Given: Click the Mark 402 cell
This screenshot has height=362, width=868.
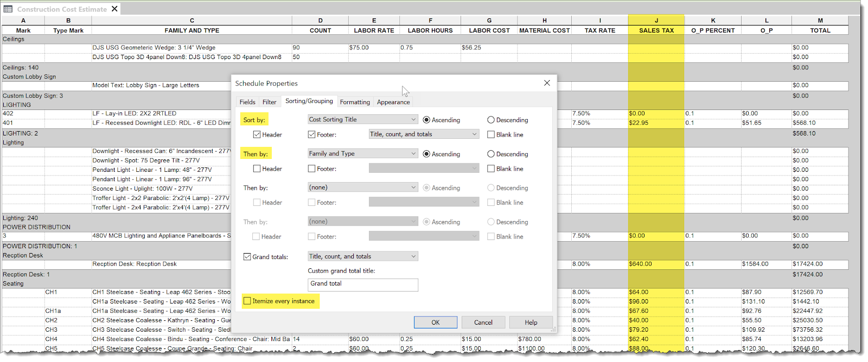Looking at the screenshot, I should pyautogui.click(x=23, y=113).
